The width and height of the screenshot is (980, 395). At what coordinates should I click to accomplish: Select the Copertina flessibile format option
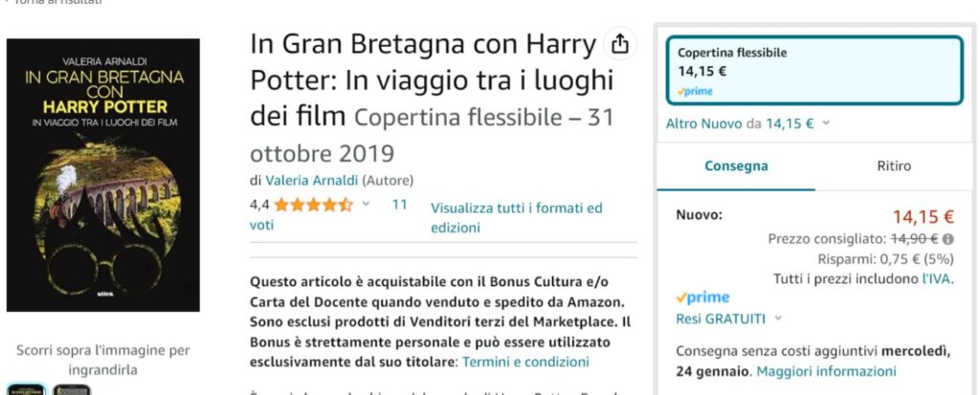pyautogui.click(x=814, y=70)
